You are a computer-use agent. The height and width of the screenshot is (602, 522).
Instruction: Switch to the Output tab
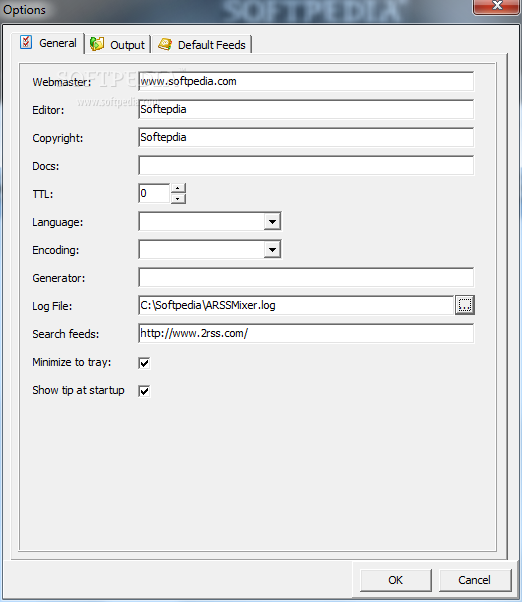[x=117, y=45]
